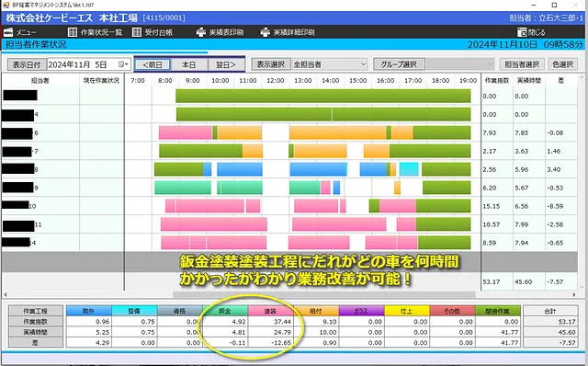Click the 担当者選択 button
This screenshot has height=366, width=588.
(x=522, y=64)
